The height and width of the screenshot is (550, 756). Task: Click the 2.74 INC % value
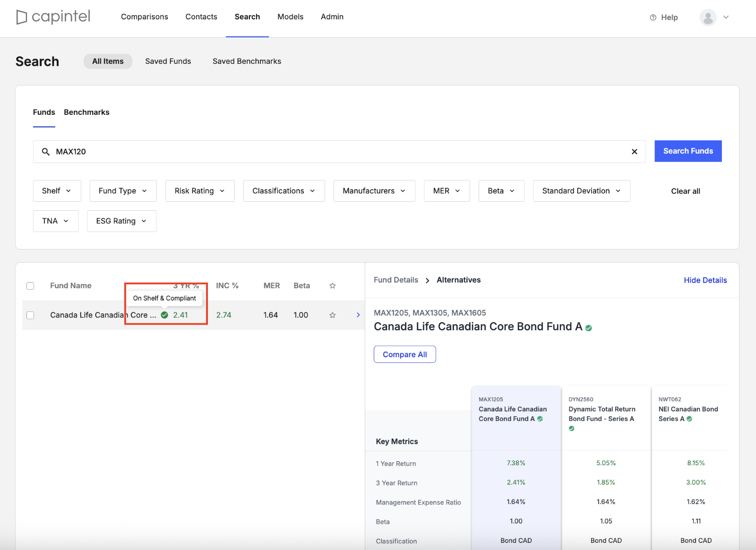(224, 315)
